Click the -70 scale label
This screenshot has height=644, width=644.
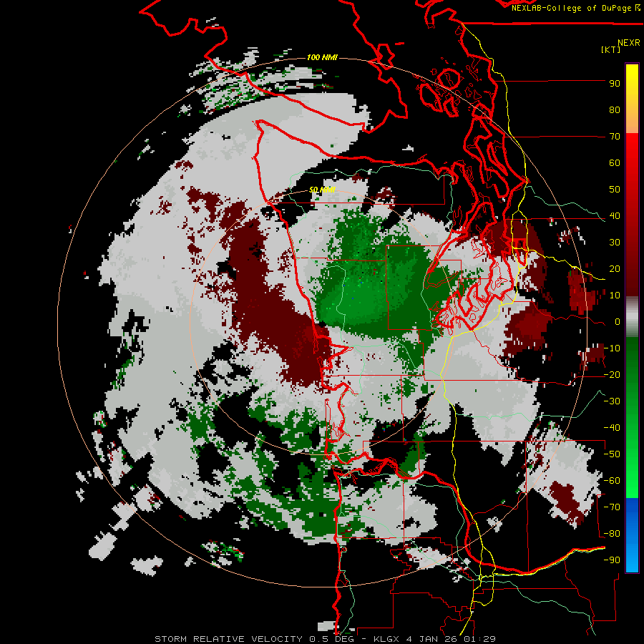pos(612,507)
